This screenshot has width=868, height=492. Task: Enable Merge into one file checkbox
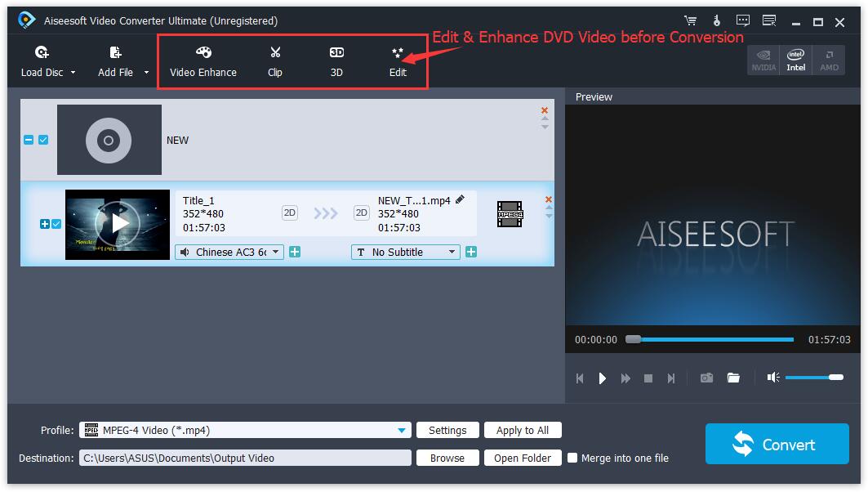click(572, 458)
